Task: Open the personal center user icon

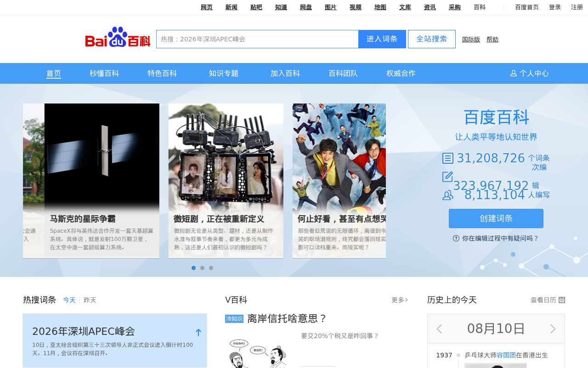Action: [x=514, y=74]
